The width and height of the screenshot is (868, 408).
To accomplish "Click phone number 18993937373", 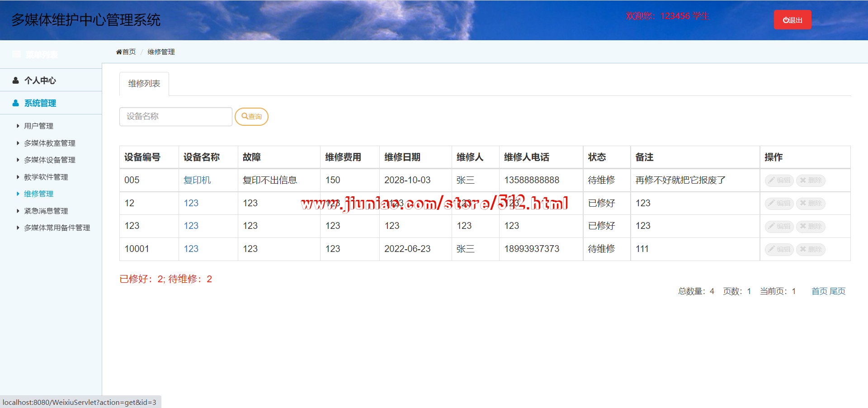I will 532,249.
